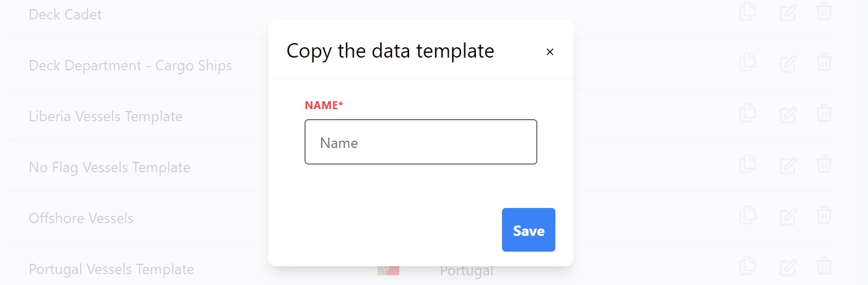868x285 pixels.
Task: Copy the Liberia Vessels Template
Action: point(748,113)
